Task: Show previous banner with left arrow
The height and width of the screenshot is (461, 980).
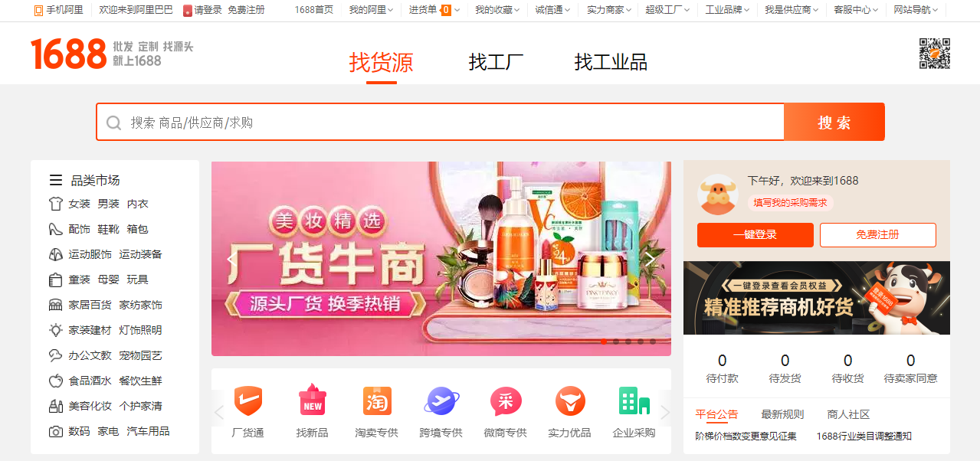Action: pos(231,259)
